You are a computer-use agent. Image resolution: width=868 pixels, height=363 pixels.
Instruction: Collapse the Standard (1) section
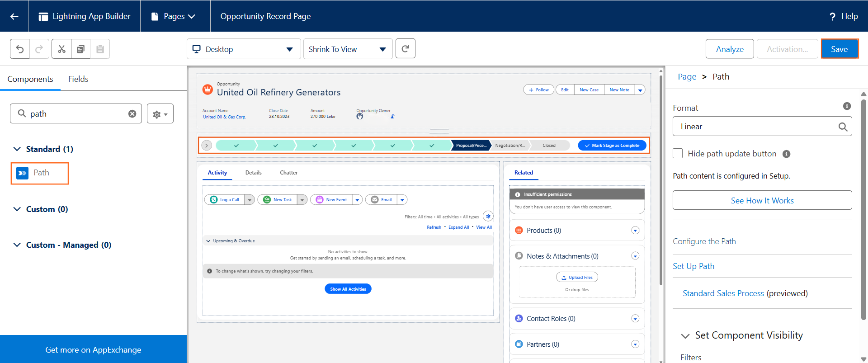(x=17, y=149)
